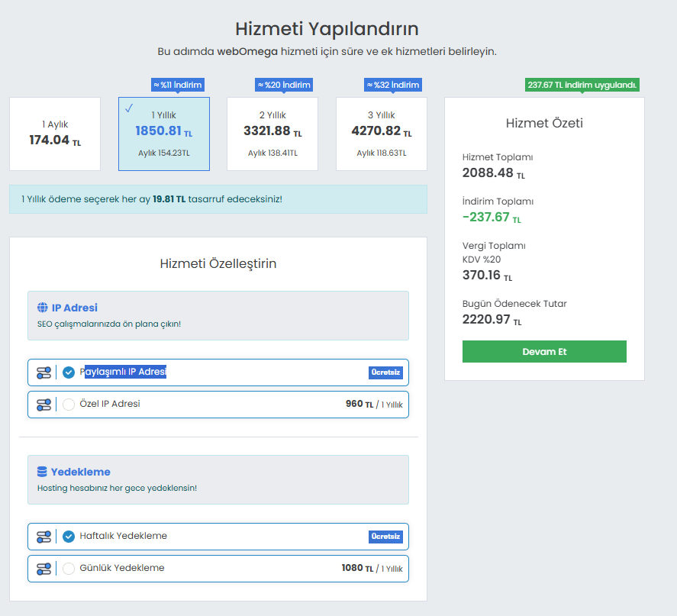Click the SEO çalışmalarınızda ön plana çıkın text
Image resolution: width=677 pixels, height=616 pixels.
pyautogui.click(x=109, y=324)
